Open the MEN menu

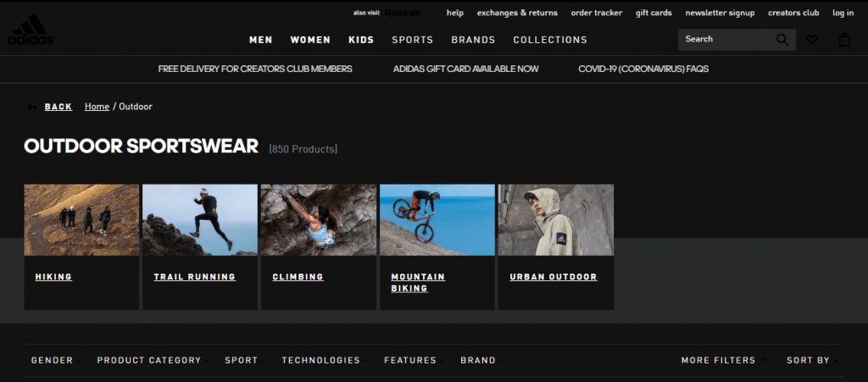coord(261,40)
